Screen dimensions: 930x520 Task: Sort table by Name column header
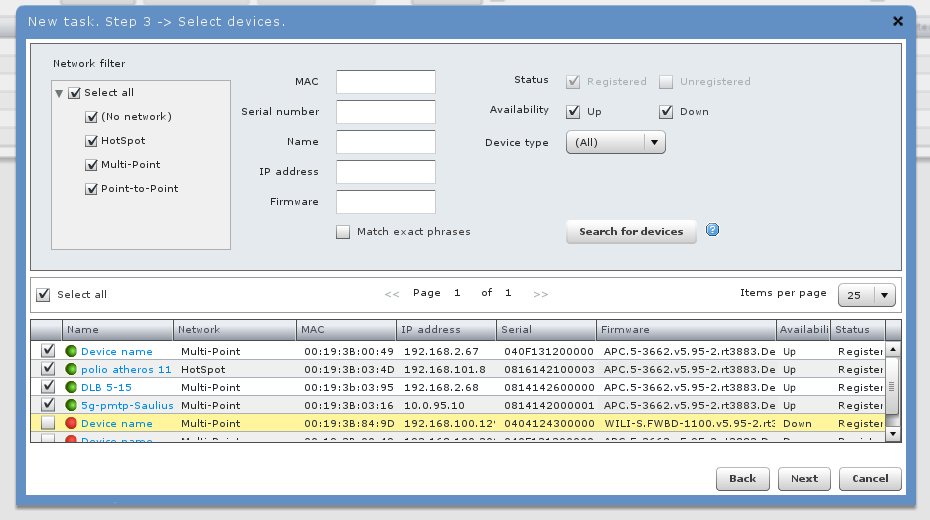(x=117, y=330)
